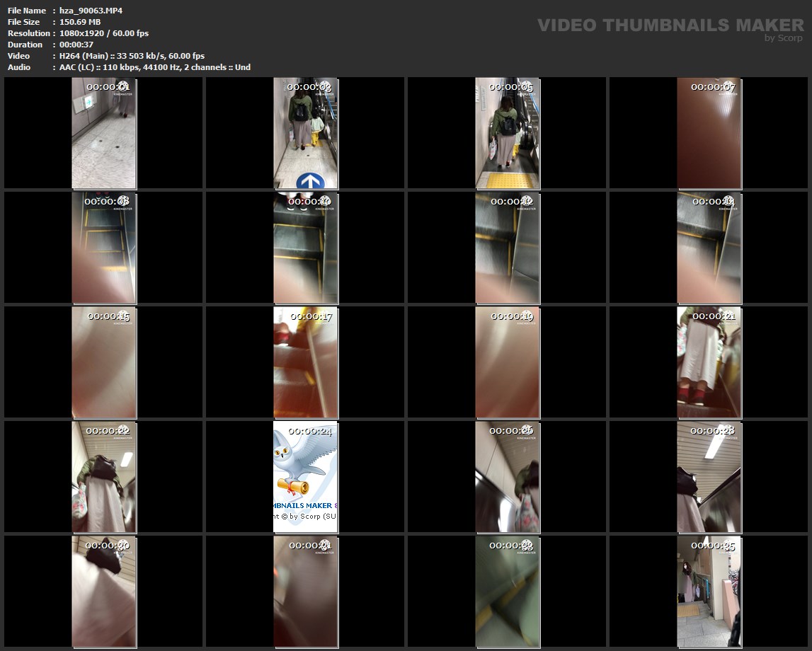Select the thumbnail stamped 00:00:19
The image size is (812, 651).
coord(508,362)
